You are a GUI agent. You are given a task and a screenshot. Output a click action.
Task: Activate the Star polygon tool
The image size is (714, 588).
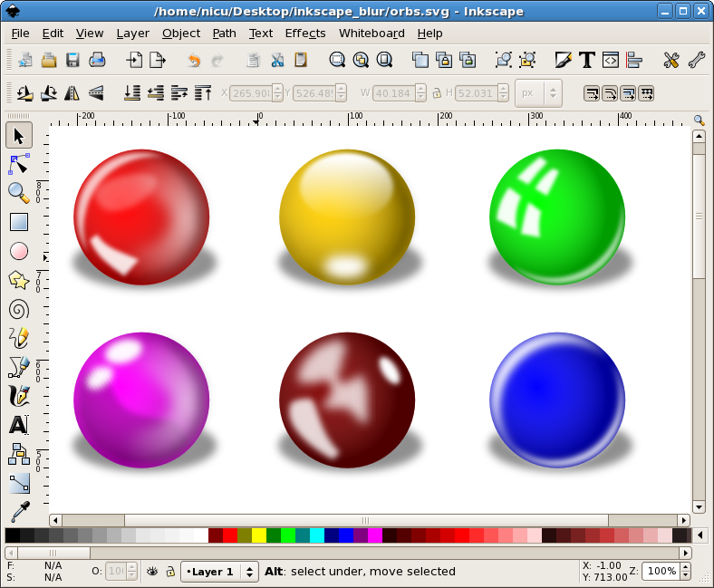point(19,280)
